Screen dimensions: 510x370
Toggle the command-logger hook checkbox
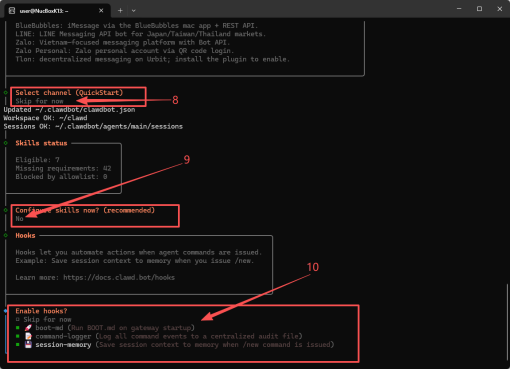click(18, 336)
